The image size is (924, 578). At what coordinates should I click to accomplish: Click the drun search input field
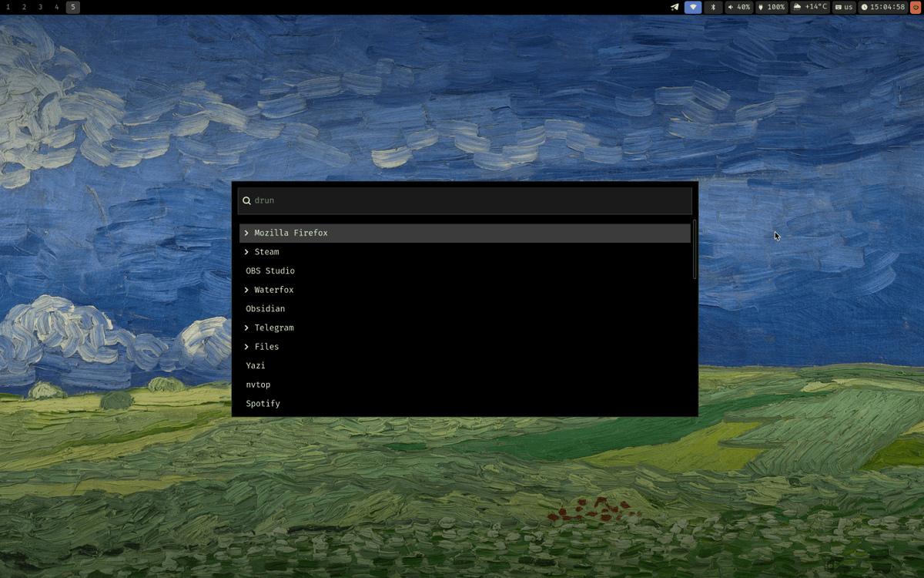[462, 200]
